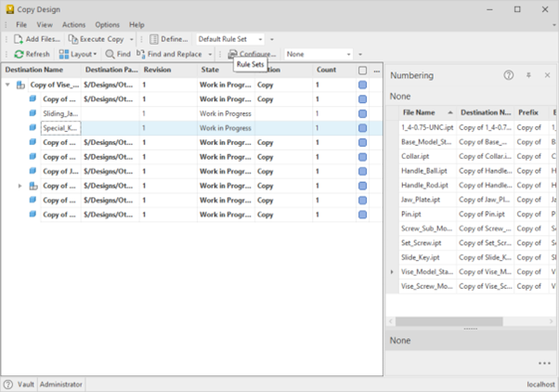Open the File menu
This screenshot has width=559, height=392.
tap(21, 24)
